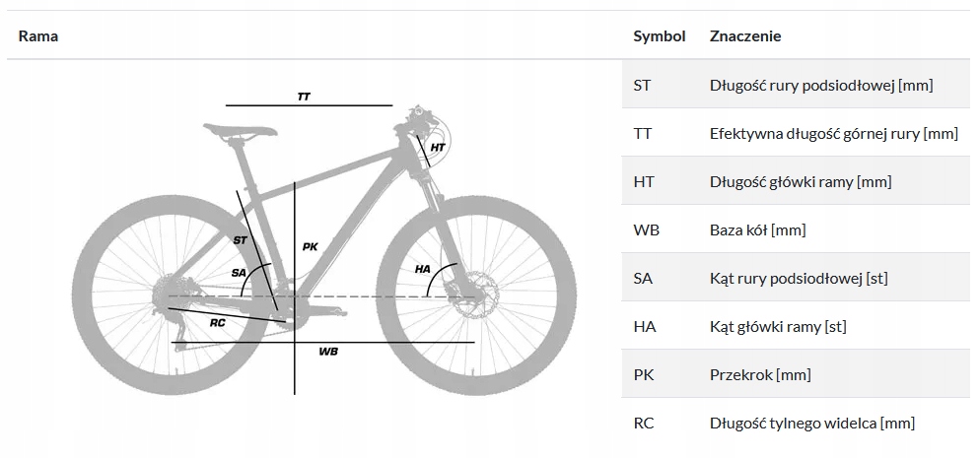Click the HT label near the handlebars
This screenshot has width=980, height=458.
coord(438,148)
